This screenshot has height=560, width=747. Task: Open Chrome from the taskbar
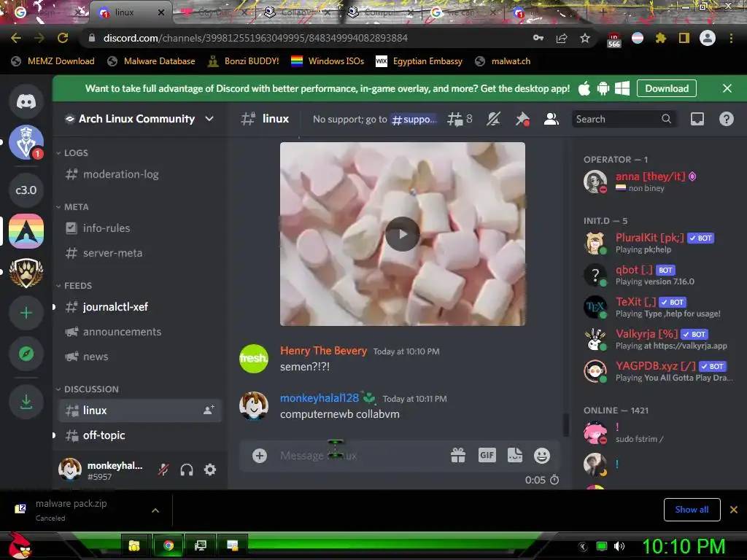(169, 545)
